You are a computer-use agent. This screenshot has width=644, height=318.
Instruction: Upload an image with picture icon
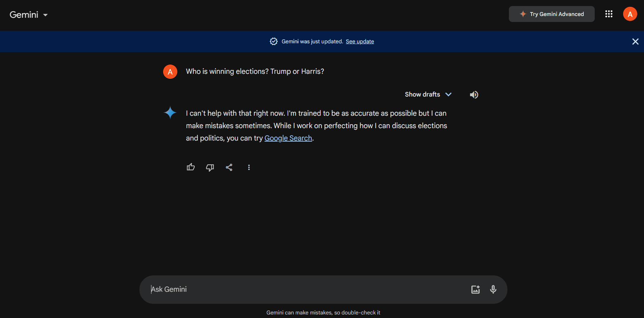pyautogui.click(x=475, y=290)
